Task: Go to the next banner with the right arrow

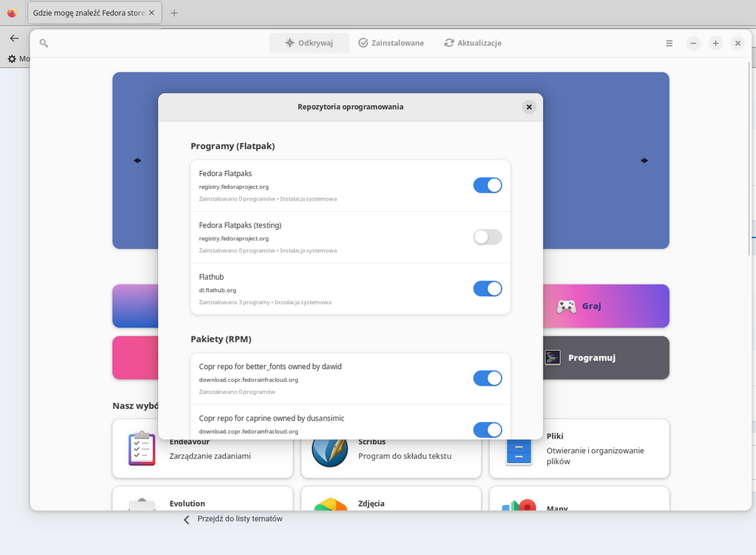Action: pyautogui.click(x=644, y=160)
